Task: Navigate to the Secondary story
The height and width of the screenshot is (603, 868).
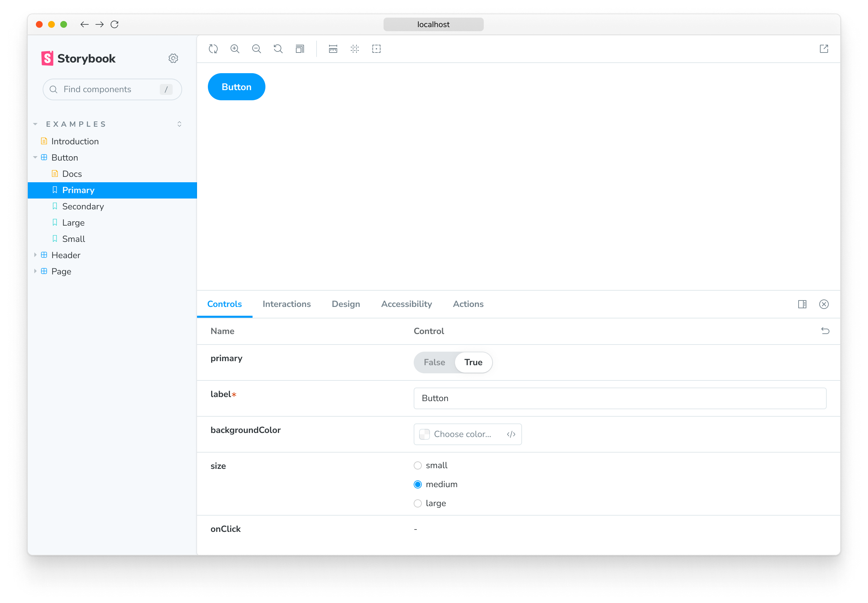Action: click(83, 206)
